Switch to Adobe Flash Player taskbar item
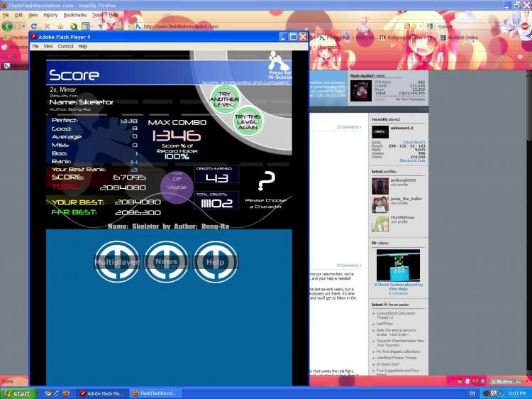532x399 pixels. tap(101, 393)
